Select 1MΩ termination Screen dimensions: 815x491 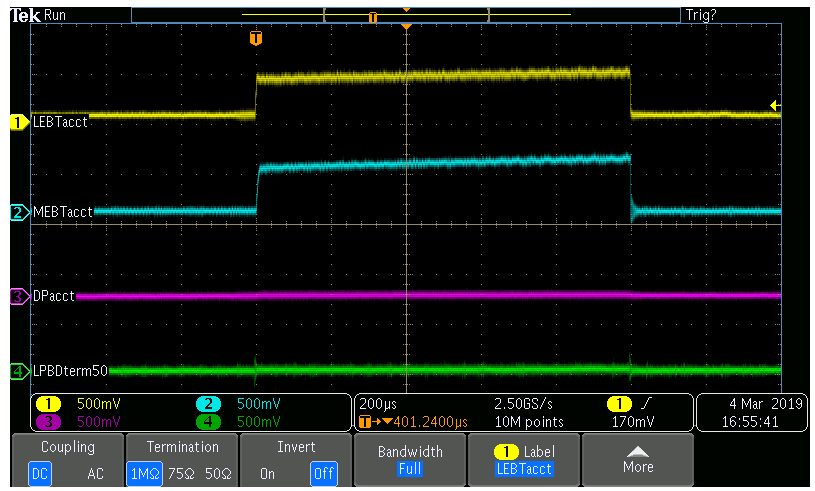[x=144, y=473]
